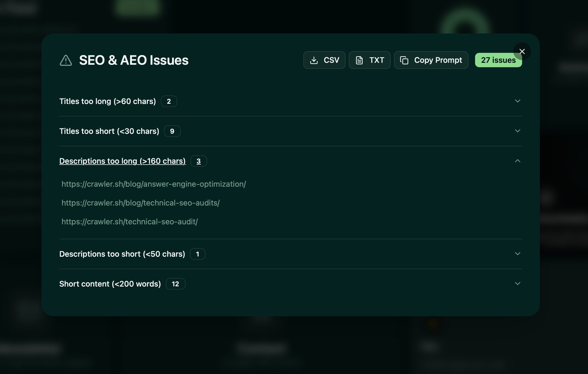Click the warning triangle icon beside title
The image size is (588, 374).
coord(66,60)
